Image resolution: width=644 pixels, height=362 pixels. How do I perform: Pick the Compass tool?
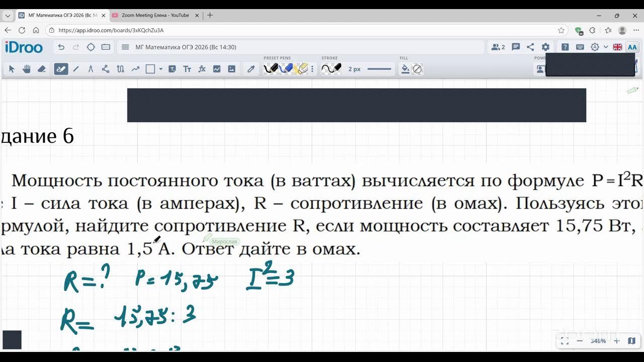[x=91, y=69]
